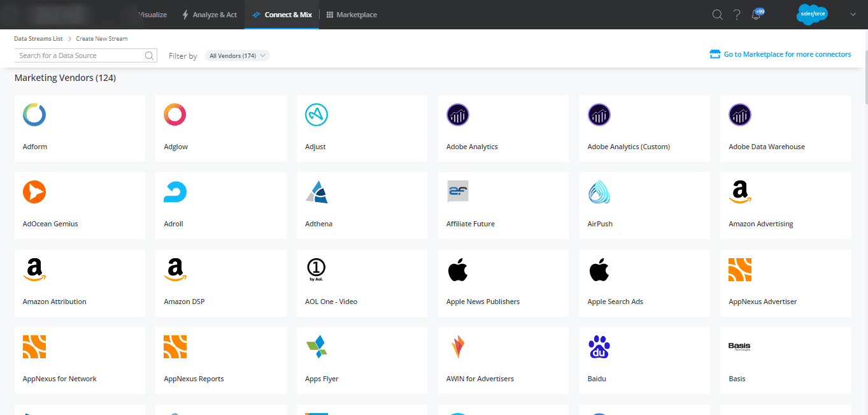Click the Filter by label
868x415 pixels.
click(183, 56)
